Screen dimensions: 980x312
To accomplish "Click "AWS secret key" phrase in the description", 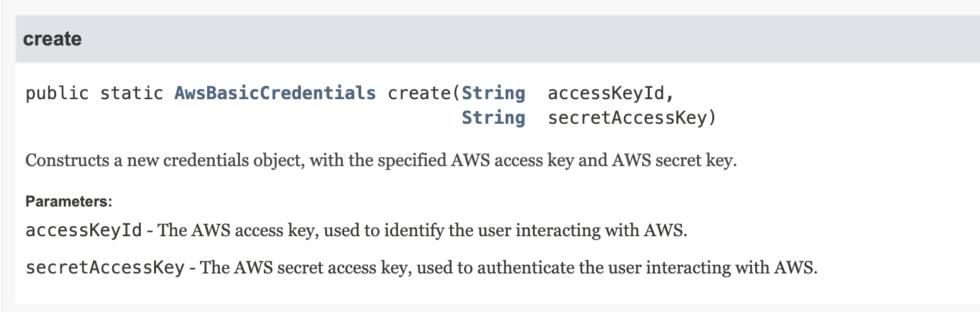I will tap(674, 160).
